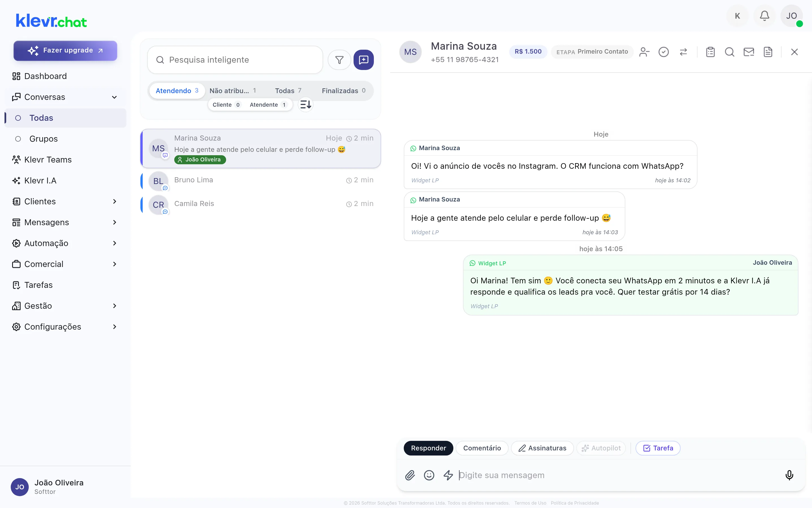
Task: Create a Tarefa from the chat
Action: 658,448
